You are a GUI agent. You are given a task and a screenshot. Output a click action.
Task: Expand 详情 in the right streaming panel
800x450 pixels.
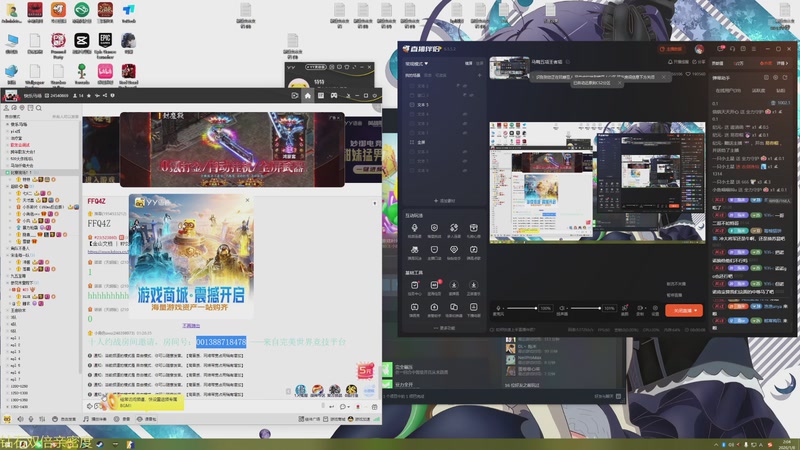click(x=782, y=63)
